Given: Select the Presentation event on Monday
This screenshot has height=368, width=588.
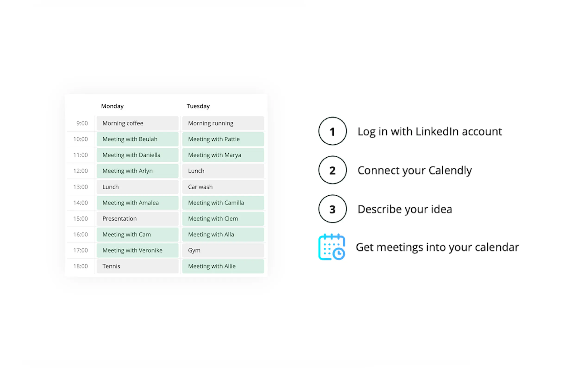Looking at the screenshot, I should point(137,219).
